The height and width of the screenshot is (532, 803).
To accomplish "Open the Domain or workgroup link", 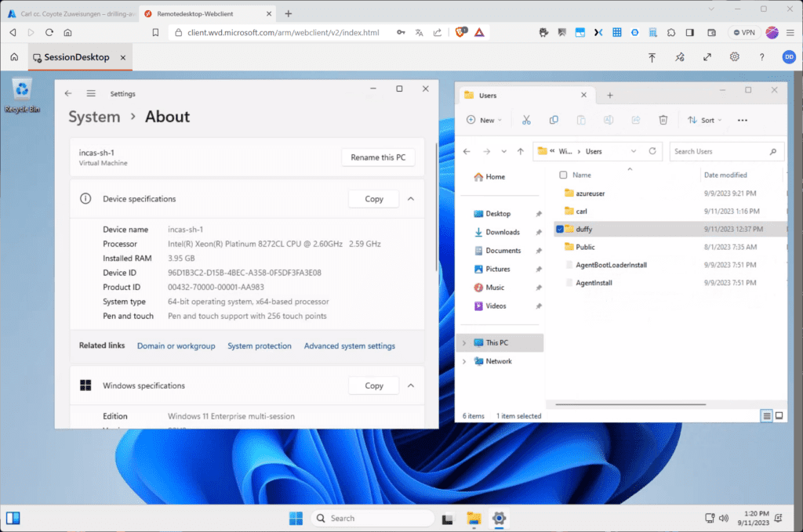I will [x=176, y=346].
